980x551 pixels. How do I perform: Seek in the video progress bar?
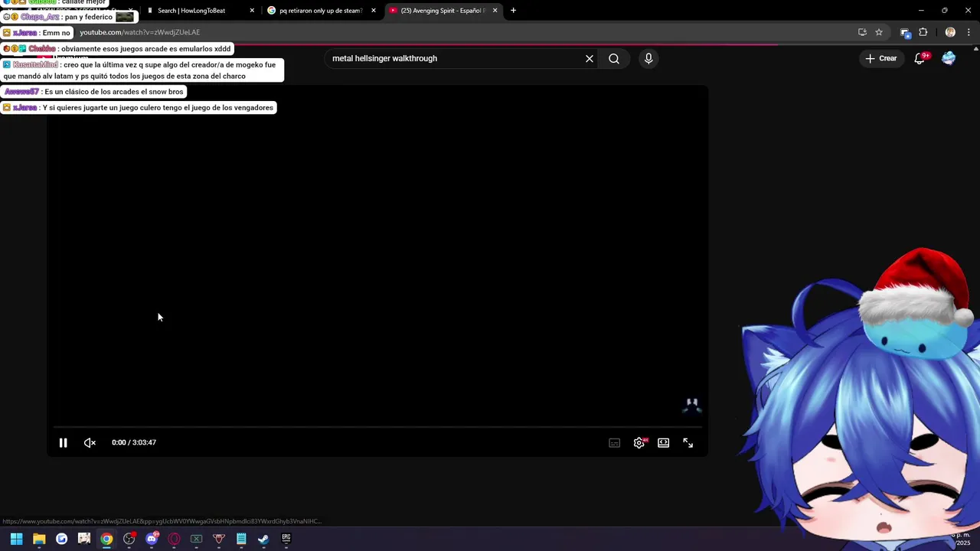pyautogui.click(x=377, y=426)
